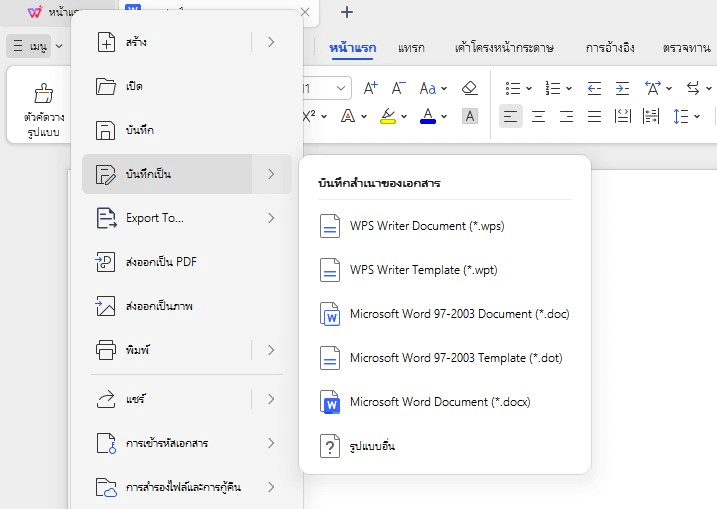The width and height of the screenshot is (717, 509).
Task: Click the Asian layout A icon
Action: tap(653, 88)
